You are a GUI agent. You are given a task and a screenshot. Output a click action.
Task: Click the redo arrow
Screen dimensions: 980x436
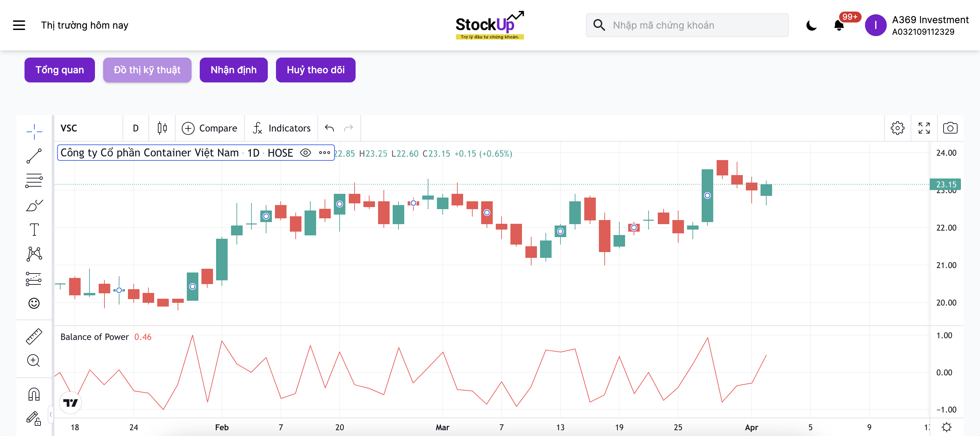(348, 128)
